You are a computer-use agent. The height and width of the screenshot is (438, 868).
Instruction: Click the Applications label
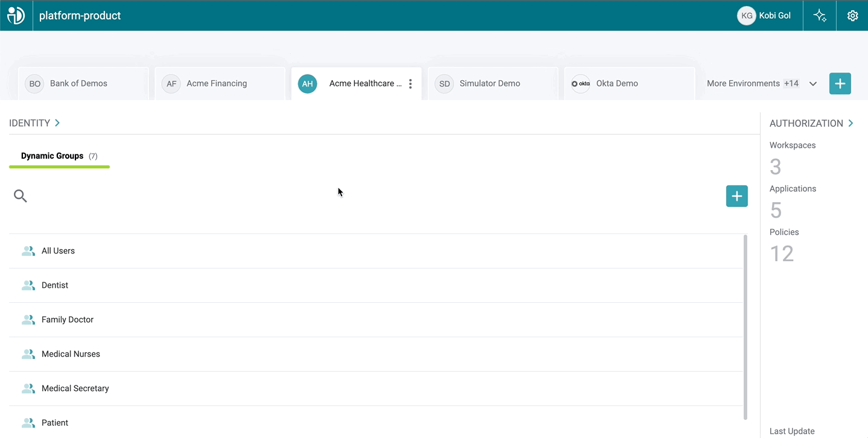793,189
